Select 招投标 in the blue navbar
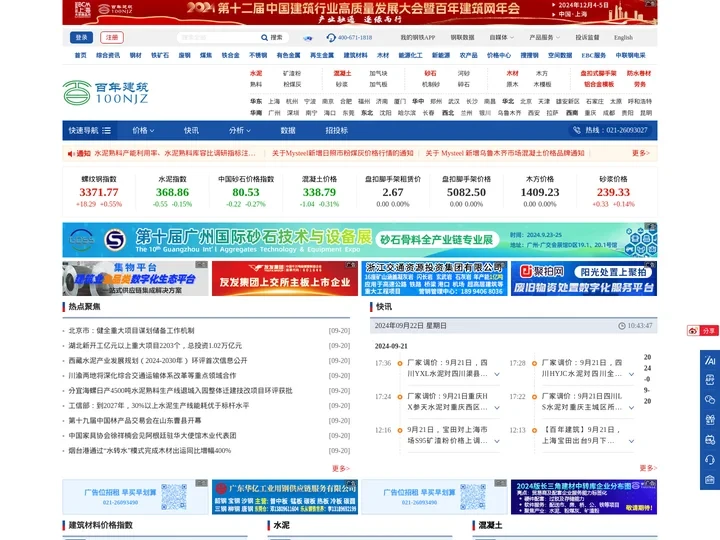Image resolution: width=720 pixels, height=540 pixels. click(x=337, y=130)
